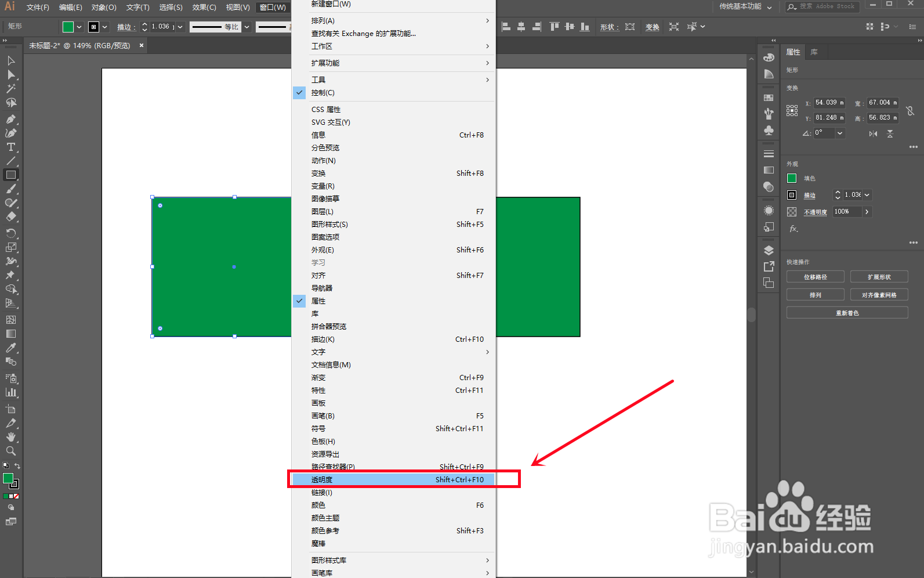Image resolution: width=924 pixels, height=578 pixels.
Task: Click 重新着色 button
Action: [x=847, y=313]
